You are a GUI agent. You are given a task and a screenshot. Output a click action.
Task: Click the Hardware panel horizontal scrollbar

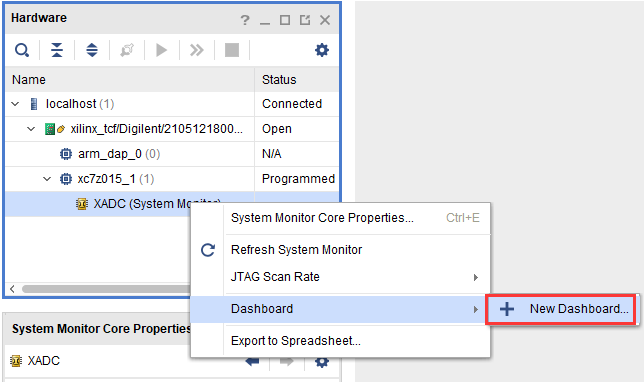pyautogui.click(x=106, y=289)
